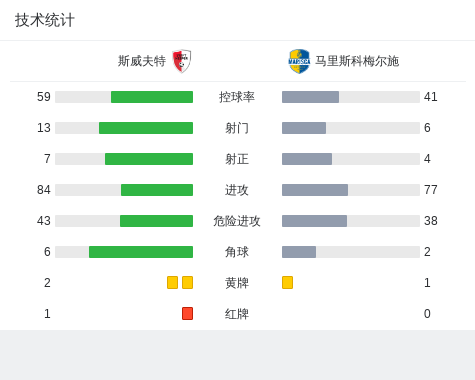Click the gray 射正 bar on right

coord(307,159)
